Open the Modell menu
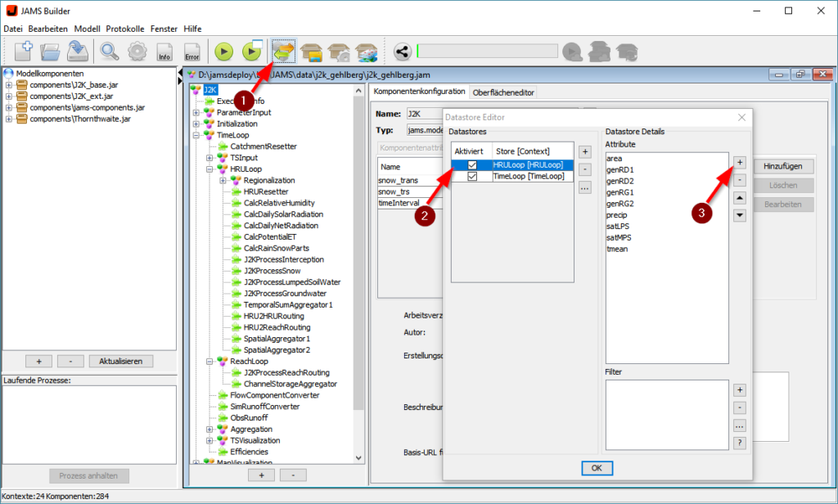The image size is (838, 504). tap(88, 29)
